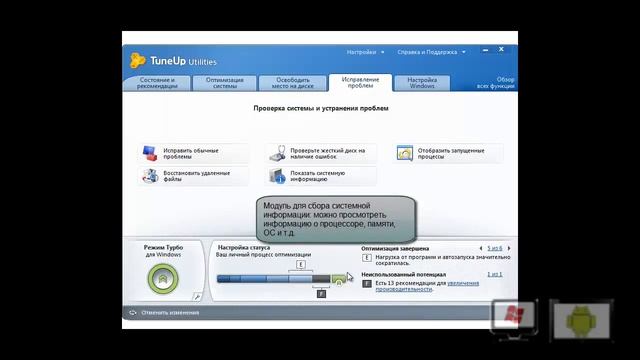Click the 'Отменить изменения' undo arrow icon
Screen dimensions: 640x360
click(133, 313)
